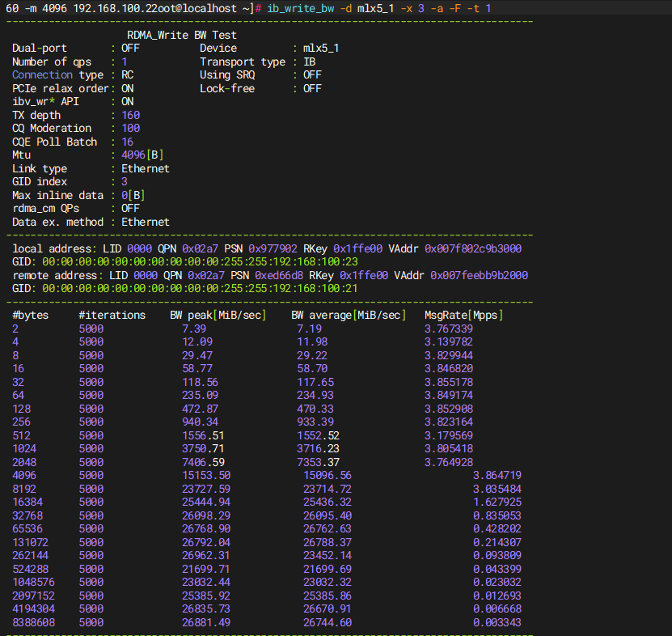Click the remote GID ending in 100:21
This screenshot has height=636, width=672.
199,289
